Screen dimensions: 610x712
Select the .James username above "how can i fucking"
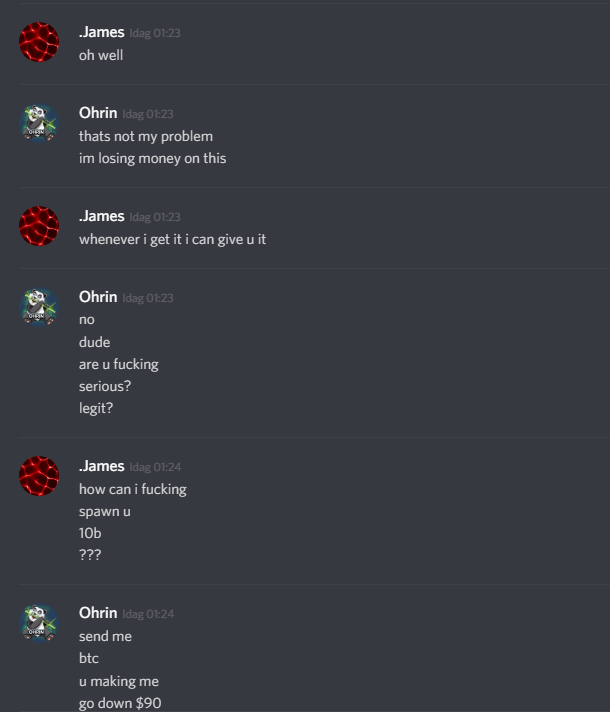102,466
